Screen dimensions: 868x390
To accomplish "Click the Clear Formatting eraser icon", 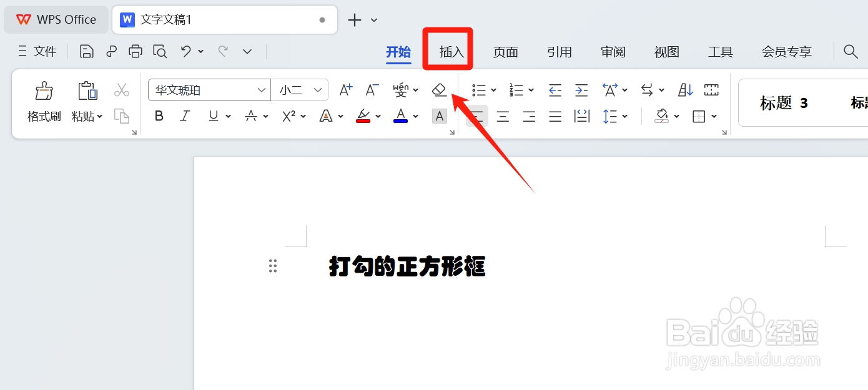I will (439, 90).
